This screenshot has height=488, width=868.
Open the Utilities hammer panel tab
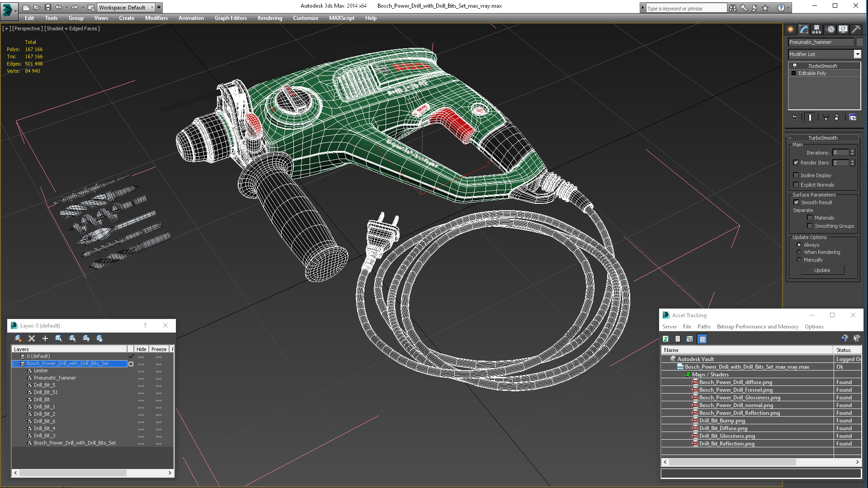(x=856, y=29)
